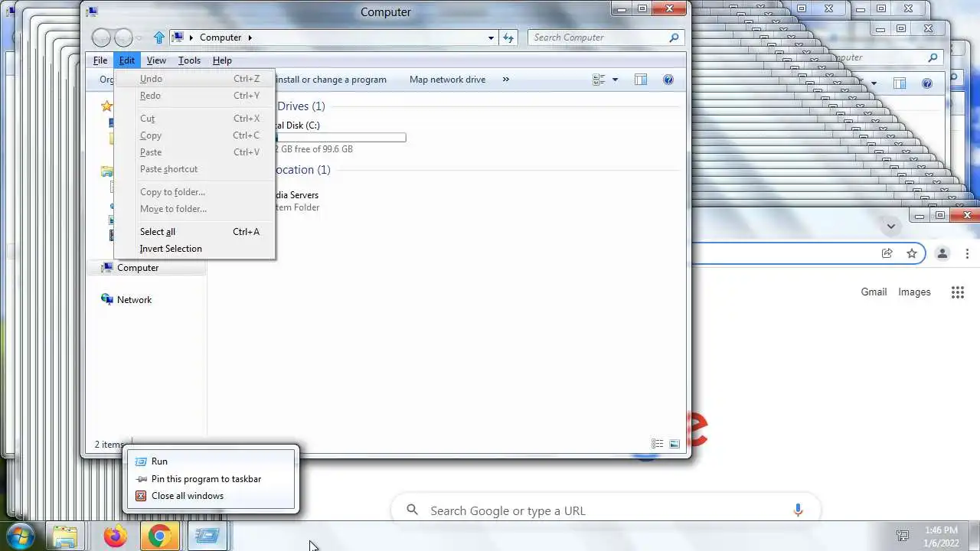Click the Run program taskbar icon

point(207,536)
